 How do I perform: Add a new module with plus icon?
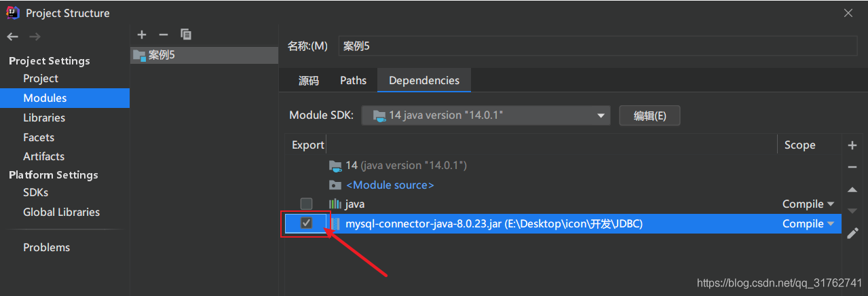[141, 35]
